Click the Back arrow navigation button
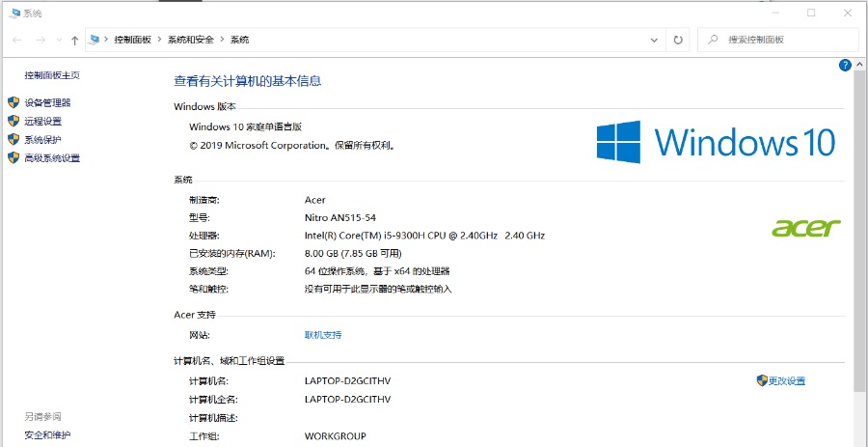 coord(17,40)
